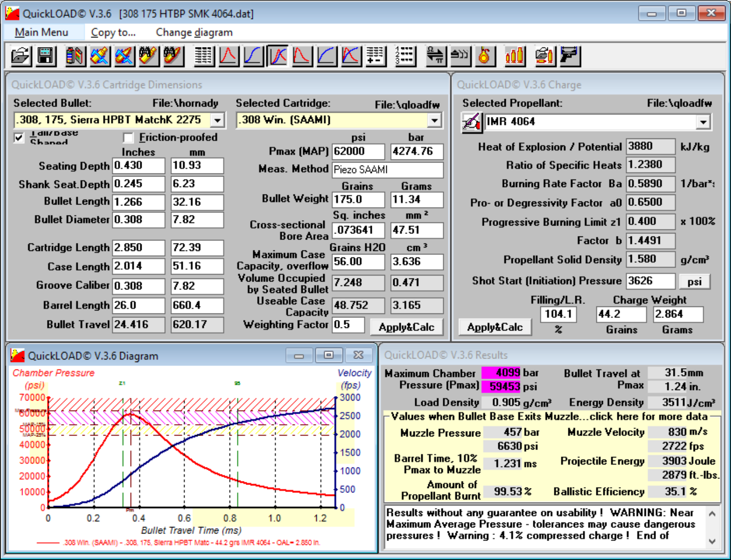Click the open file folder icon
This screenshot has height=560, width=731.
(x=21, y=55)
